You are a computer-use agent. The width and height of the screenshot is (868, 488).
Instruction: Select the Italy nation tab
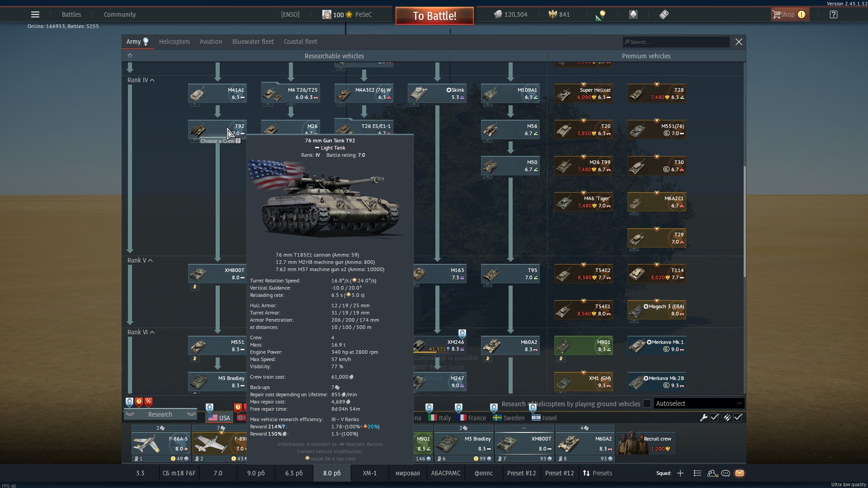click(439, 418)
